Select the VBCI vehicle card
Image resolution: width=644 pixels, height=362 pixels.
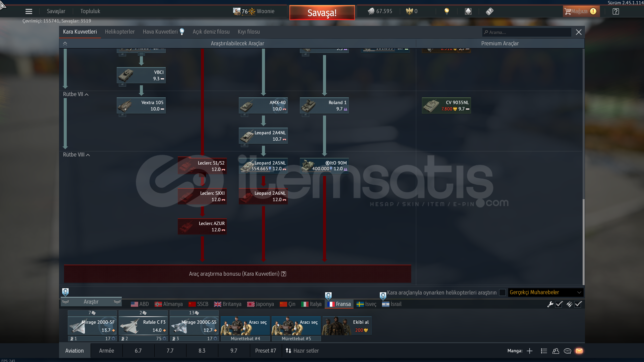click(141, 75)
